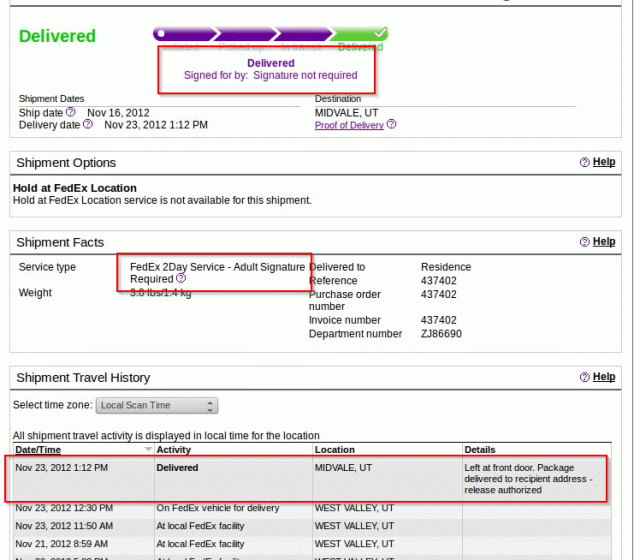
Task: Click the Ship date Nov 16, 2012 value
Action: (118, 113)
